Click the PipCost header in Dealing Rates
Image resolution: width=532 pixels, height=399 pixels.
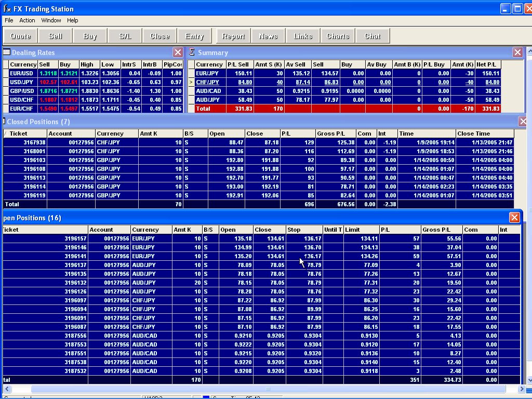point(172,64)
